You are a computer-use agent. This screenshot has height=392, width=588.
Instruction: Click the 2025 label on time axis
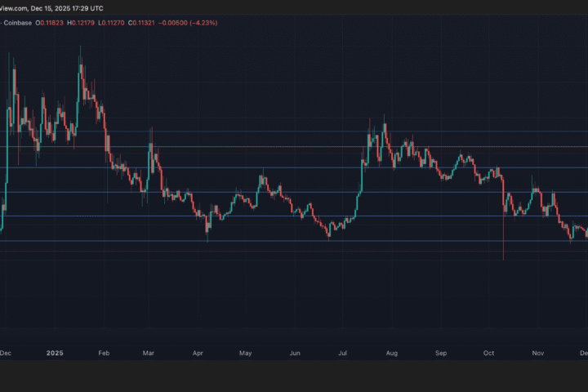click(55, 353)
